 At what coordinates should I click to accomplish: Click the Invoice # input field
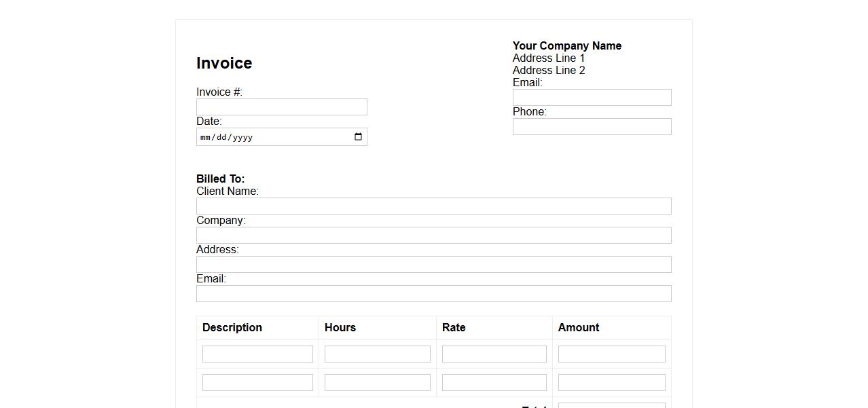281,107
